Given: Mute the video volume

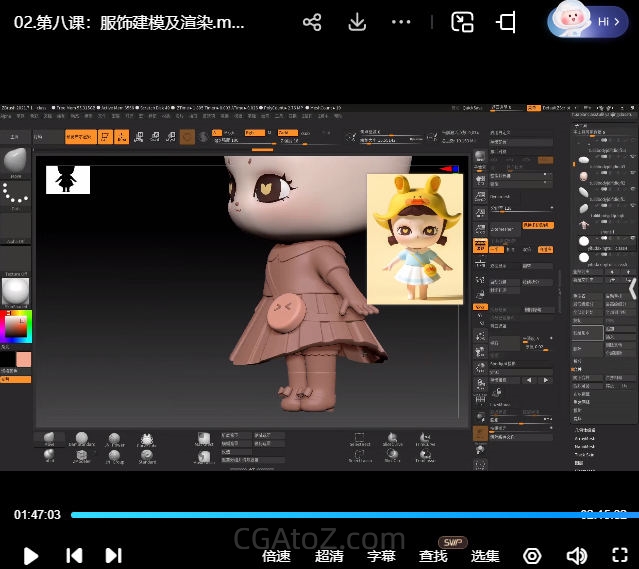Looking at the screenshot, I should coord(577,555).
